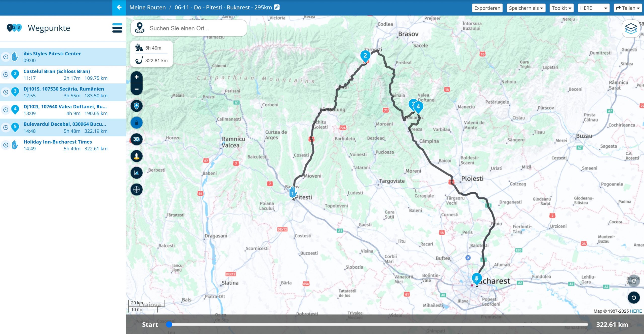This screenshot has height=334, width=644.
Task: Open the HERE map provider dropdown
Action: 593,8
